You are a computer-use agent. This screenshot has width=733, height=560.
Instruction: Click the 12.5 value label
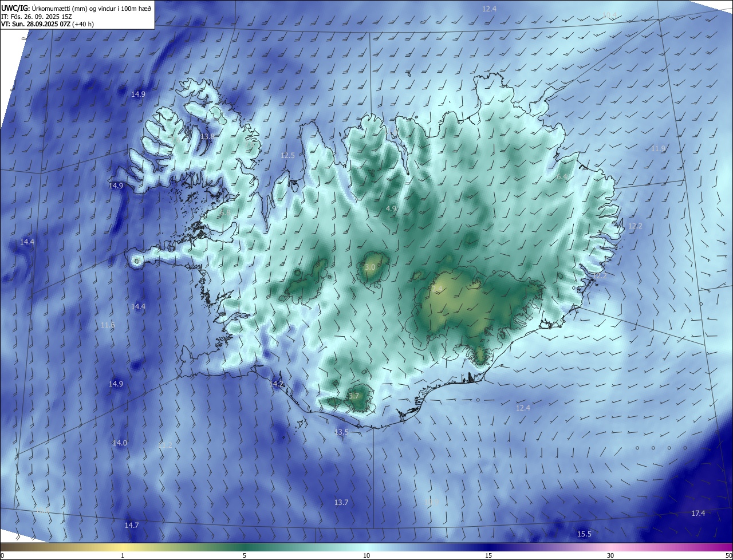[x=287, y=155]
